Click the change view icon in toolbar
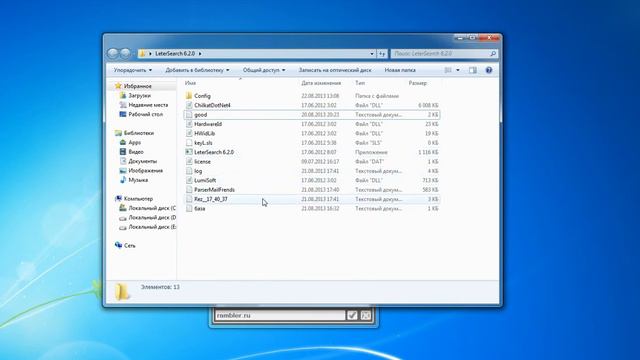 click(448, 70)
